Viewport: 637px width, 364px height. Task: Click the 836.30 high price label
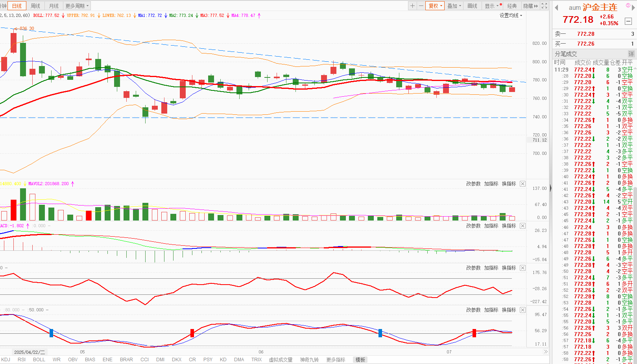point(27,29)
